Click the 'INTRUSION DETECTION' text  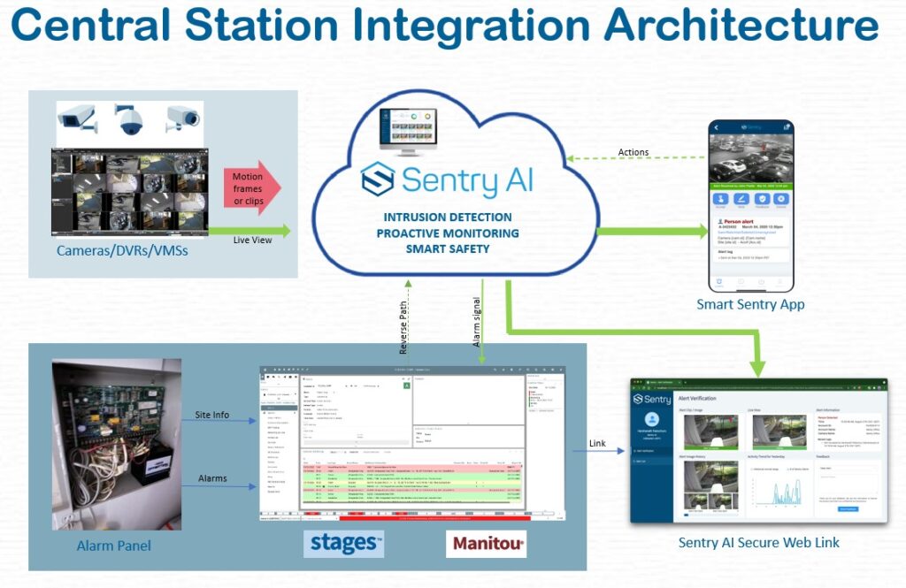coord(448,218)
